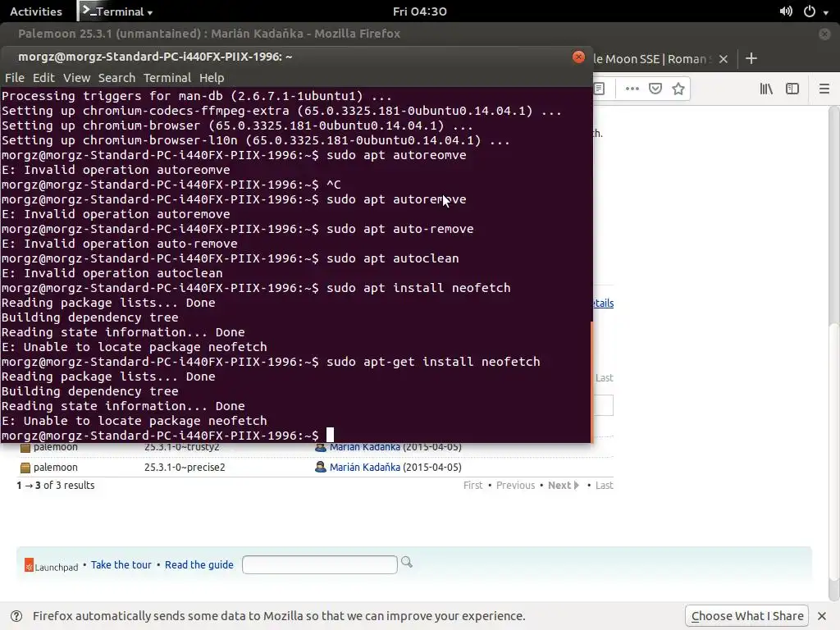Open the terminal Help menu
This screenshot has width=840, height=630.
click(212, 78)
